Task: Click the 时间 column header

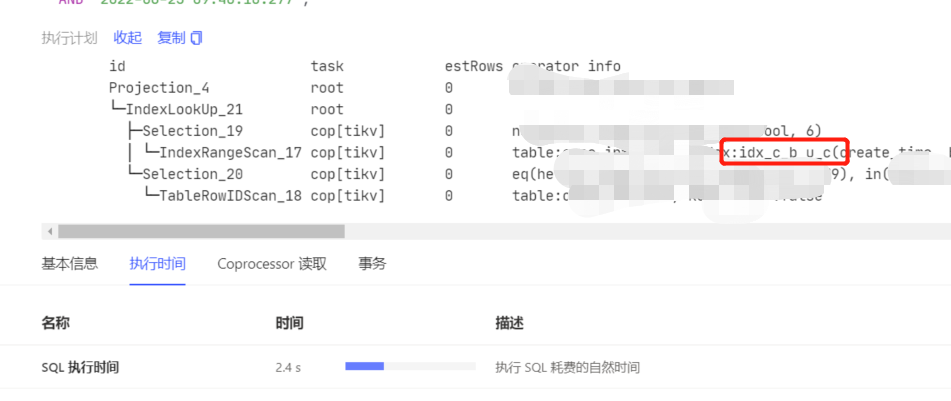Action: point(289,323)
